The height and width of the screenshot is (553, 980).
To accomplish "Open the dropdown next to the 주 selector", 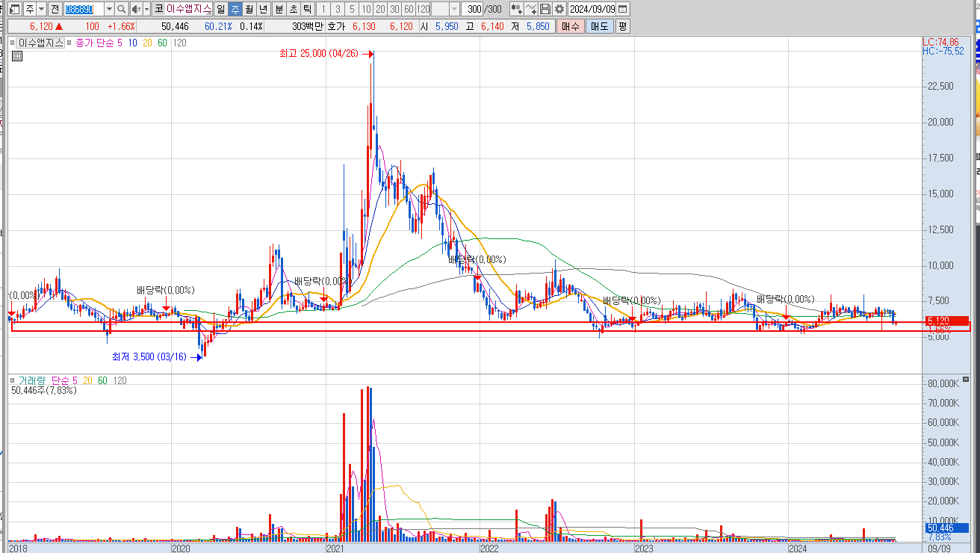I will click(x=42, y=9).
